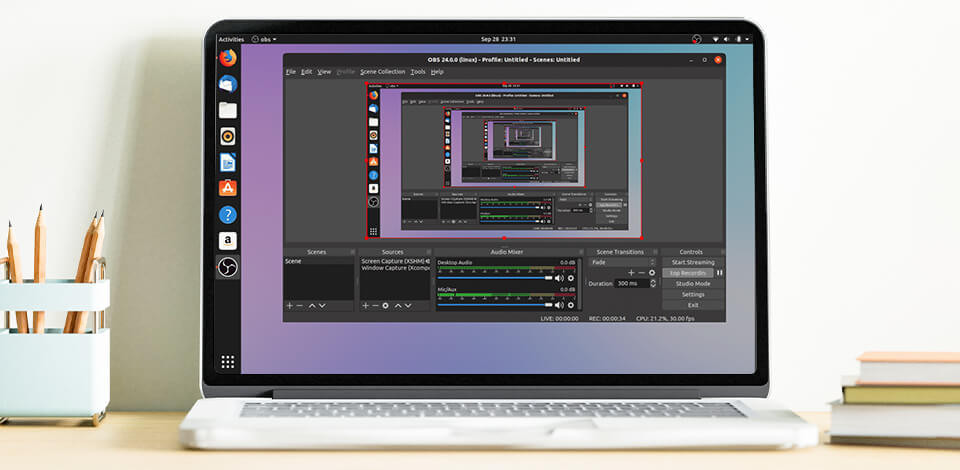Open the Tools menu
The image size is (960, 470).
click(x=418, y=72)
